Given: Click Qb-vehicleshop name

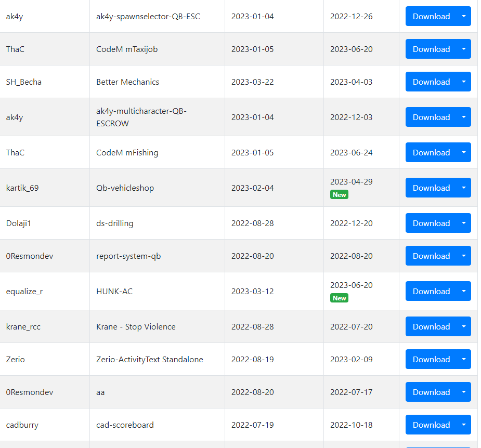Looking at the screenshot, I should point(125,188).
